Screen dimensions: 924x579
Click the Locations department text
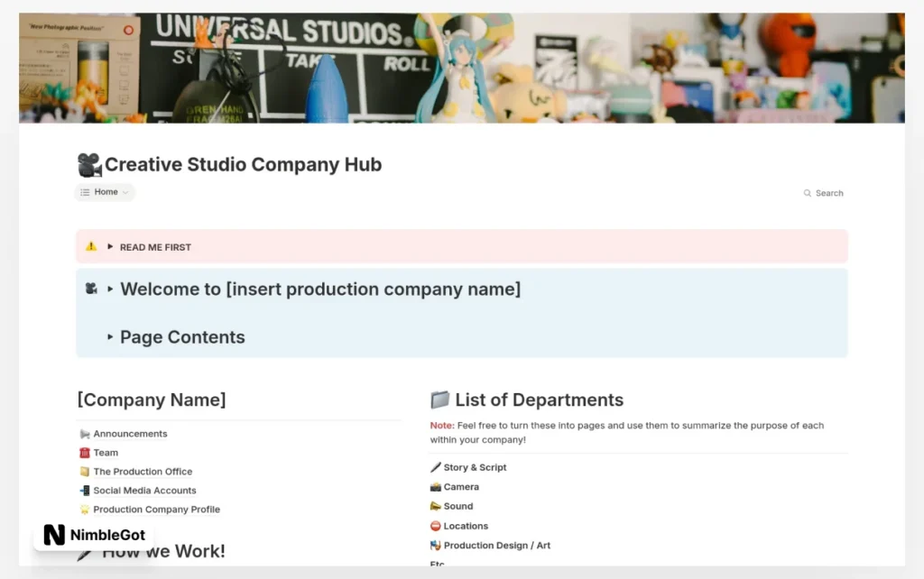[466, 526]
